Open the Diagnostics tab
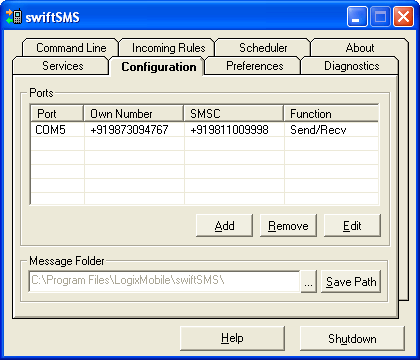Screen dimensions: 420x360 point(351,66)
